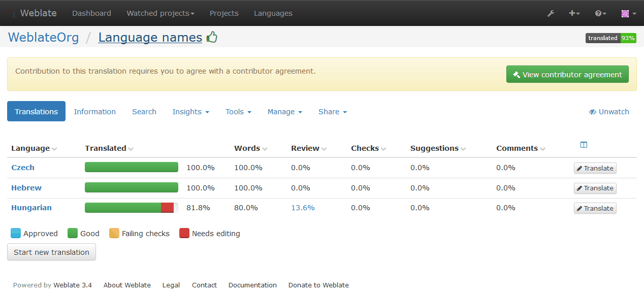Open the Language names breadcrumb link
Viewport: 644px width, 295px height.
click(x=150, y=38)
